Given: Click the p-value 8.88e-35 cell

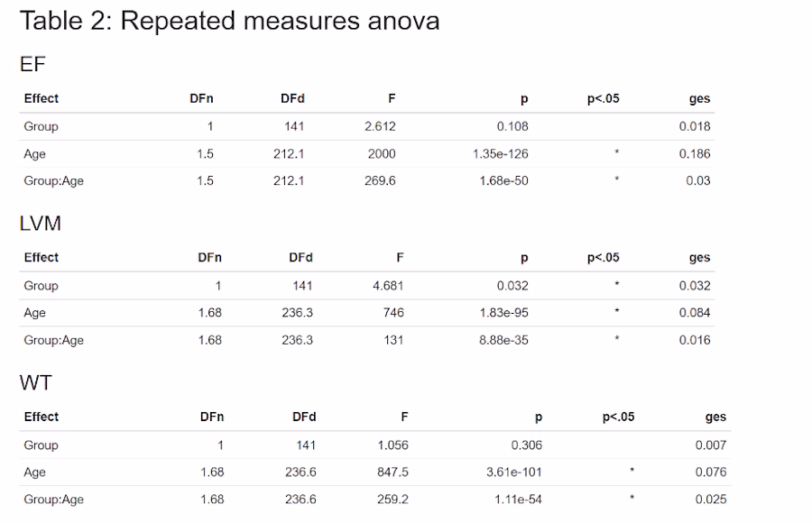Looking at the screenshot, I should point(504,340).
